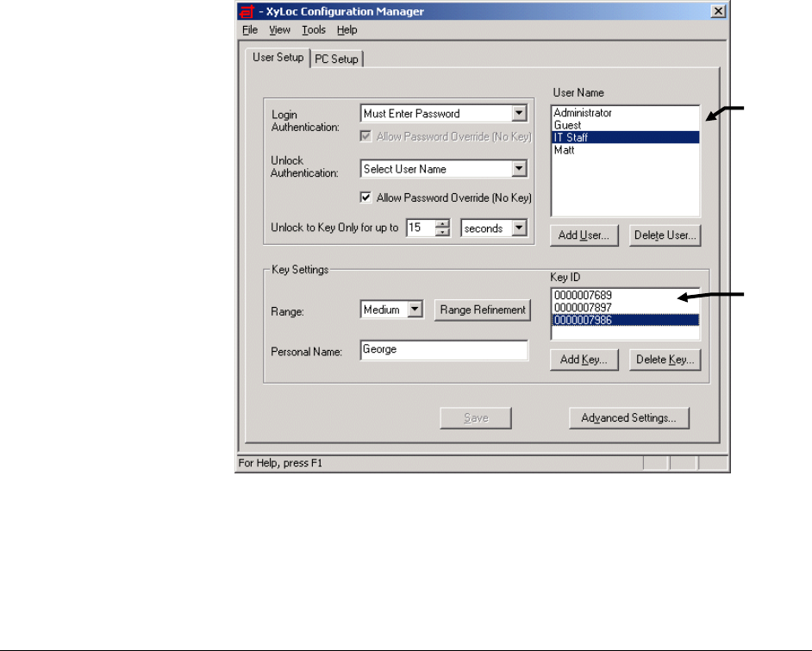Viewport: 812px width, 651px height.
Task: Click the Delete Key button
Action: pos(665,360)
